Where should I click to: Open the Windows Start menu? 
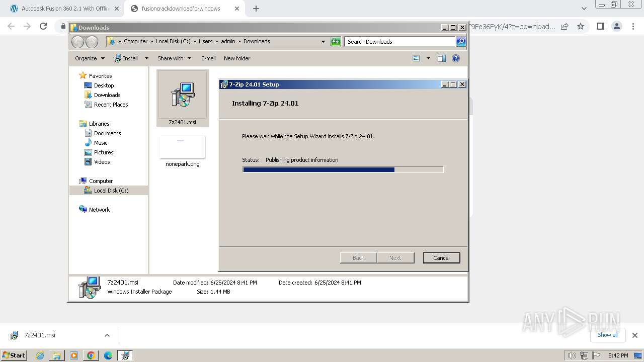point(14,355)
